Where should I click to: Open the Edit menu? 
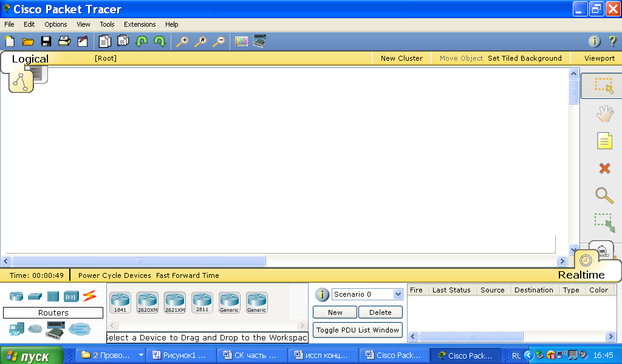pos(29,24)
